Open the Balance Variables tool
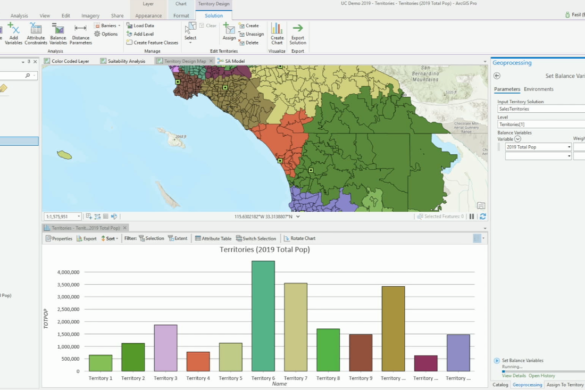Screen dimensions: 585x390 pyautogui.click(x=58, y=33)
